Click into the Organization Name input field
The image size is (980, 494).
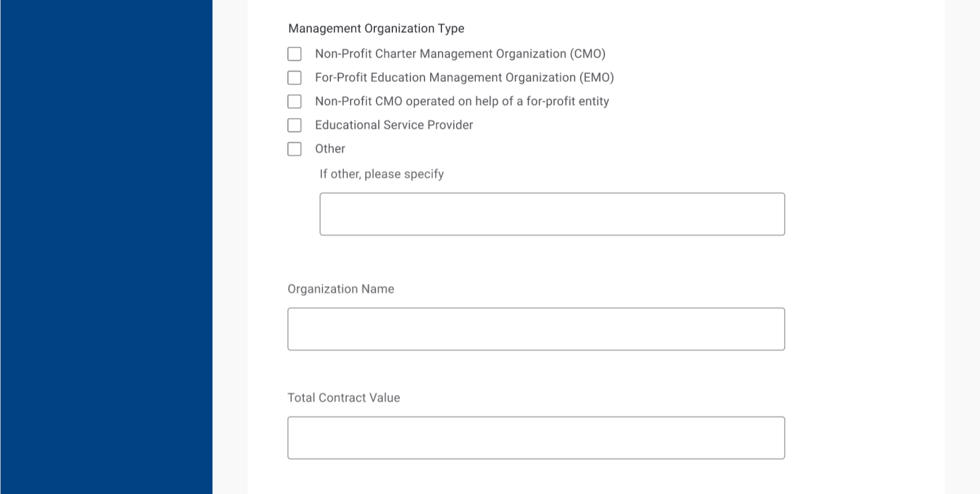coord(536,329)
